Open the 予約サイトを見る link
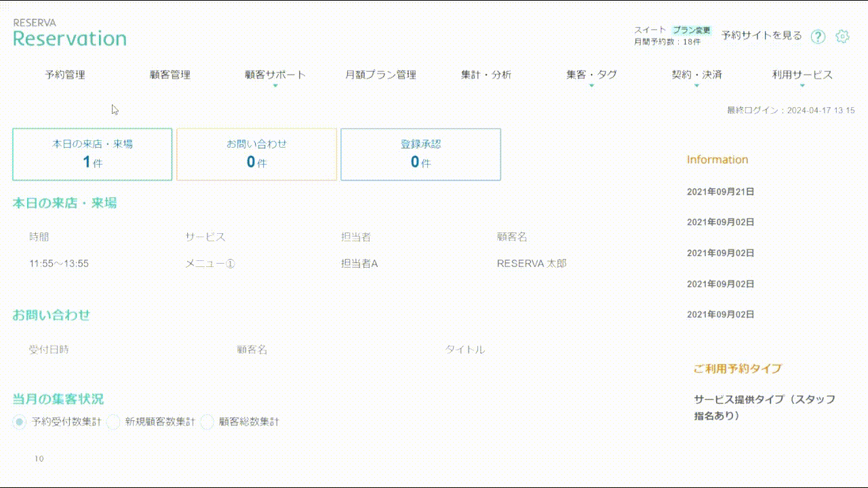Screen dimensions: 868x488 pos(761,35)
